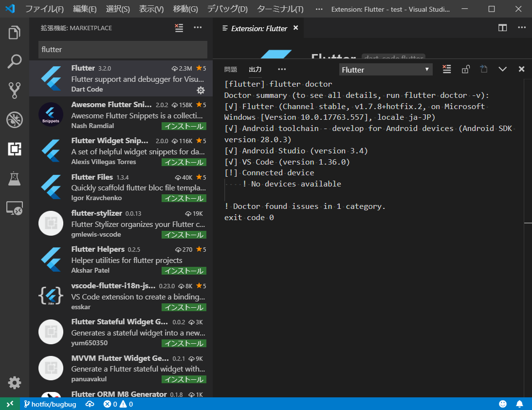Viewport: 532px width, 410px height.
Task: Open the ターミナル(T) menu
Action: (280, 9)
